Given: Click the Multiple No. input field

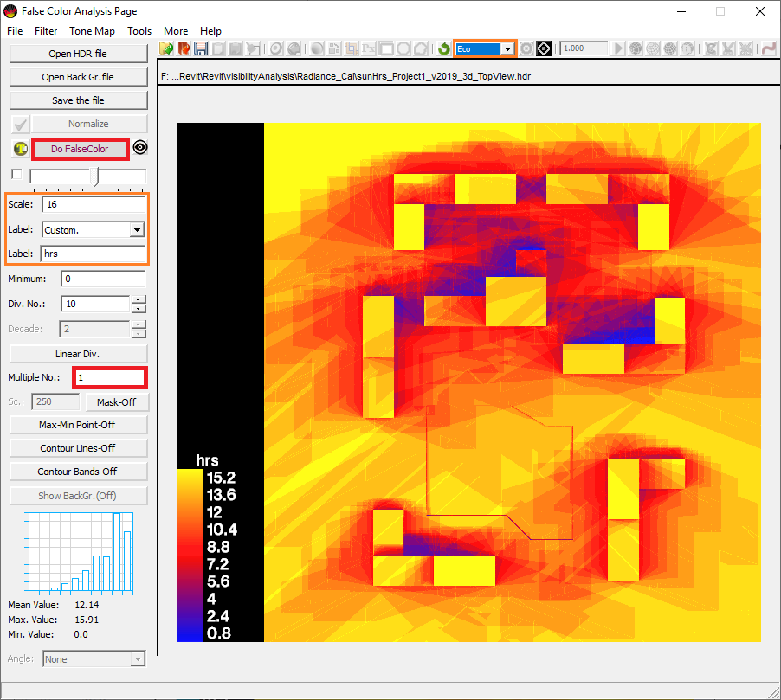Looking at the screenshot, I should (110, 378).
